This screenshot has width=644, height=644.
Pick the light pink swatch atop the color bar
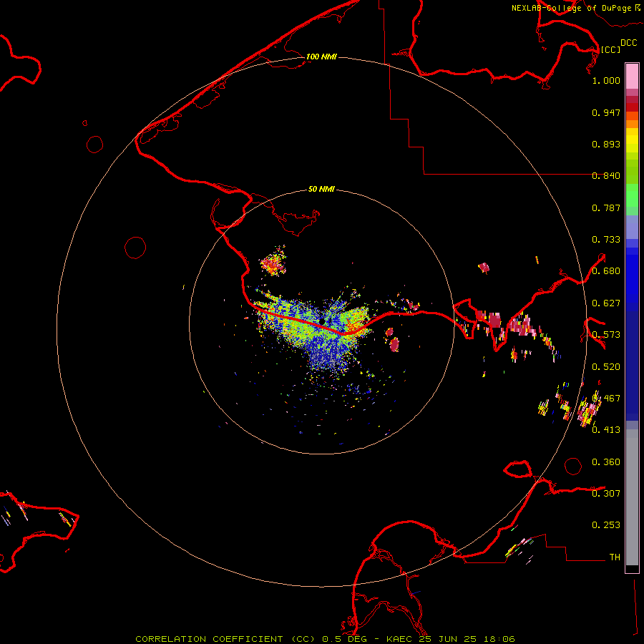[x=632, y=76]
